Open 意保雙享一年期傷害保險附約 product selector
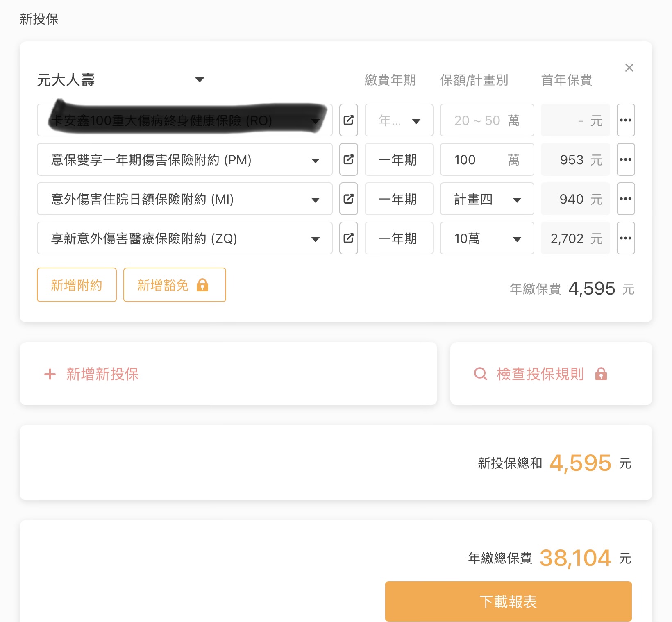 [184, 160]
